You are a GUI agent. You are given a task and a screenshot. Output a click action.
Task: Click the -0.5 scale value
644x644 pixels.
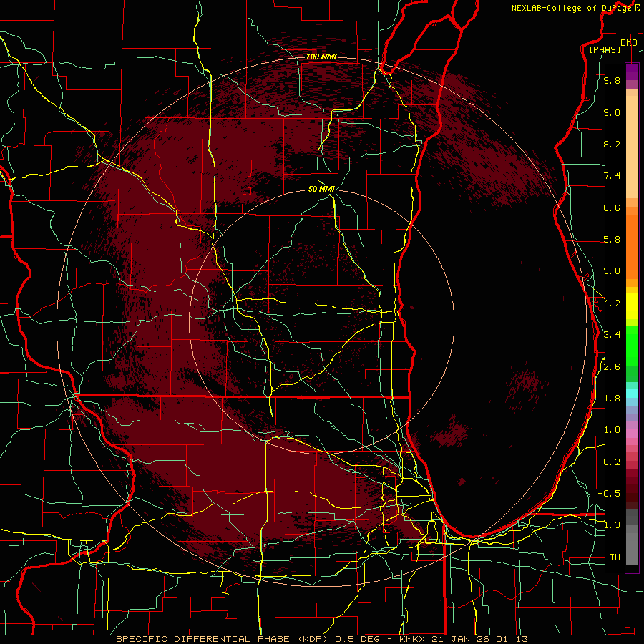pos(610,494)
